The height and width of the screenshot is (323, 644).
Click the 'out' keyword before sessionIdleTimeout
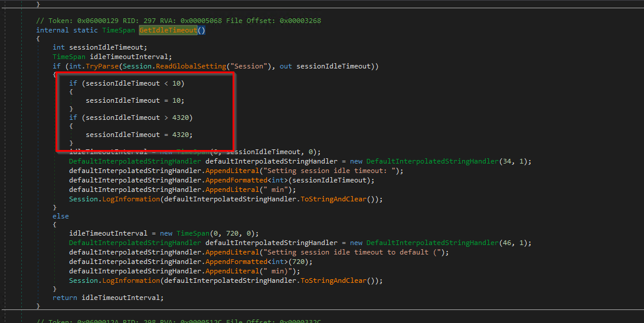(x=286, y=66)
